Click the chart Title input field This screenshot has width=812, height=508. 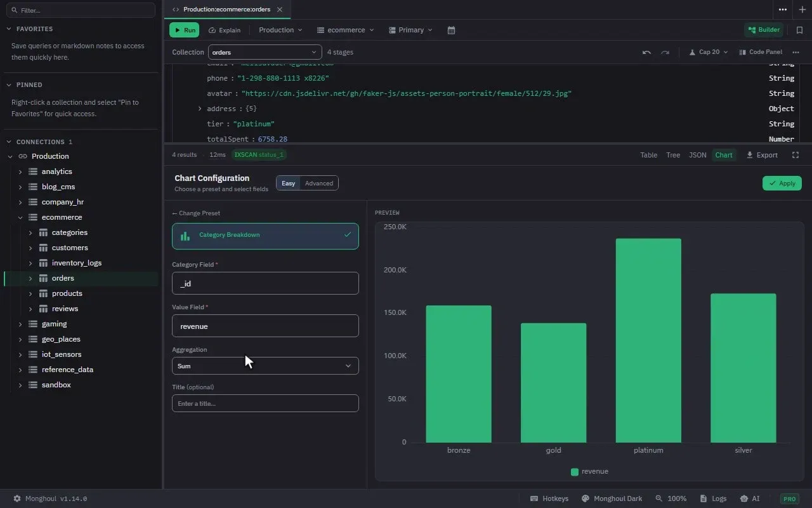pos(265,403)
